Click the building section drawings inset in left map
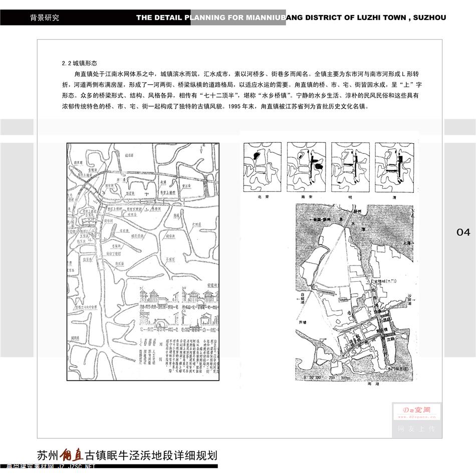Screen dimensions: 476x476 (179, 309)
